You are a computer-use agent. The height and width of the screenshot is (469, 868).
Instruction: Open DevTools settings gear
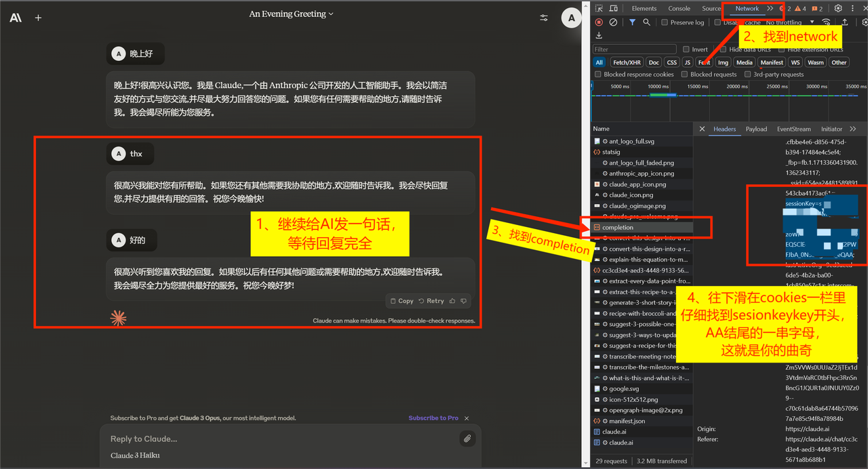[x=838, y=9]
